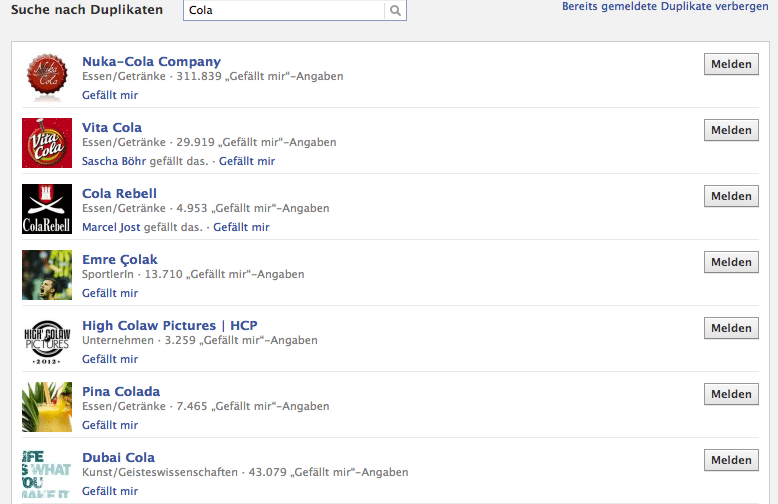This screenshot has height=504, width=778.
Task: Open Emre Çolak profile photo
Action: click(x=47, y=275)
